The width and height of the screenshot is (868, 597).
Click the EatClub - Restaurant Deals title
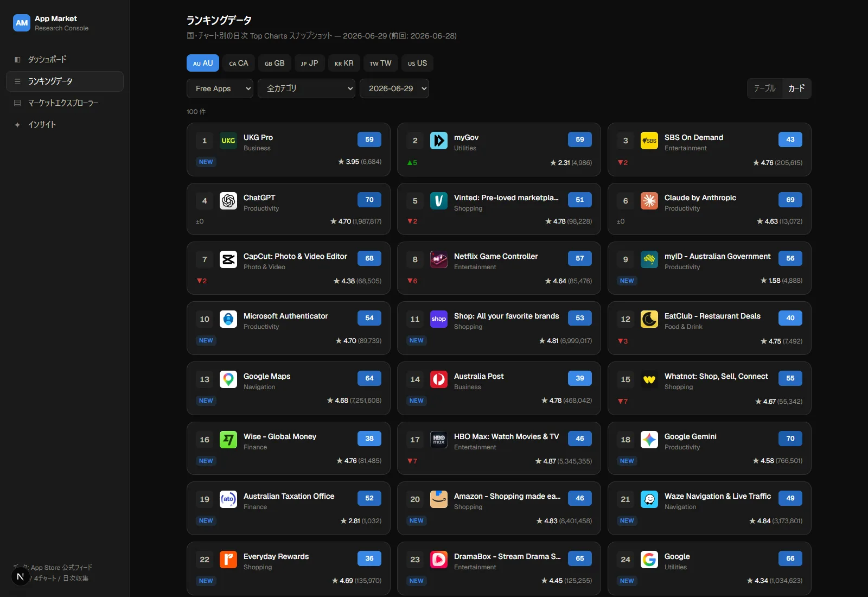tap(712, 316)
